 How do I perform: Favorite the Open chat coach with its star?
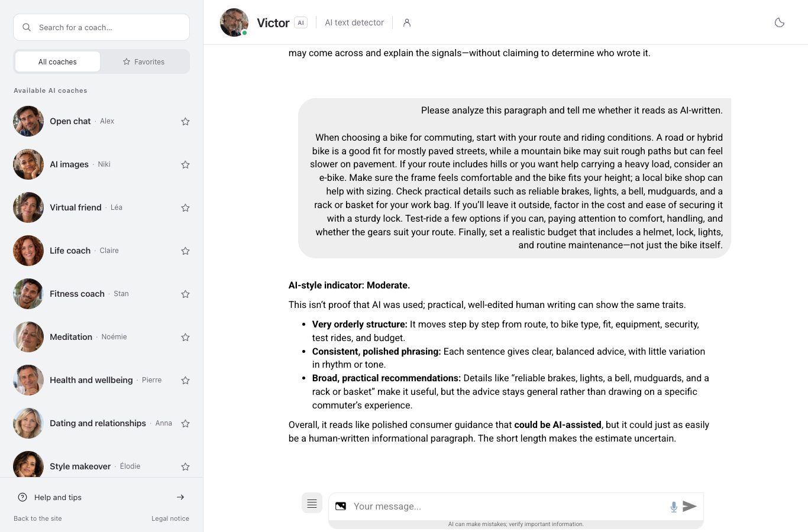pyautogui.click(x=185, y=121)
